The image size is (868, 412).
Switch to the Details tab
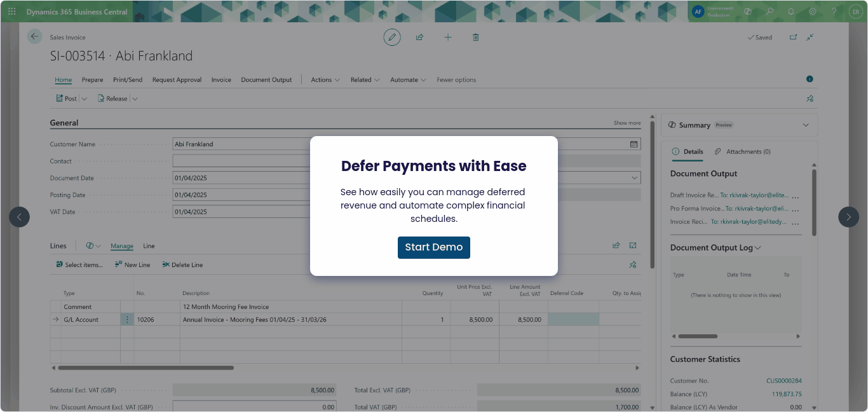688,152
